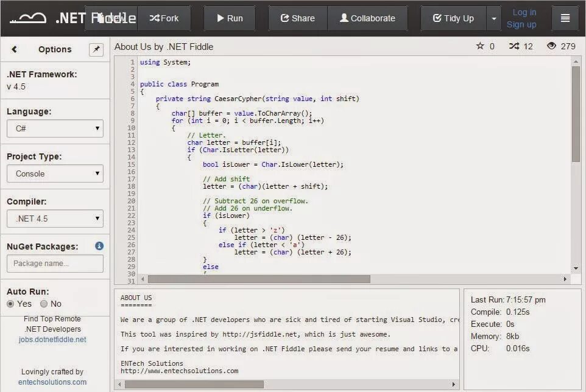586x392 pixels.
Task: Click the code editor scroll up arrow
Action: (576, 61)
